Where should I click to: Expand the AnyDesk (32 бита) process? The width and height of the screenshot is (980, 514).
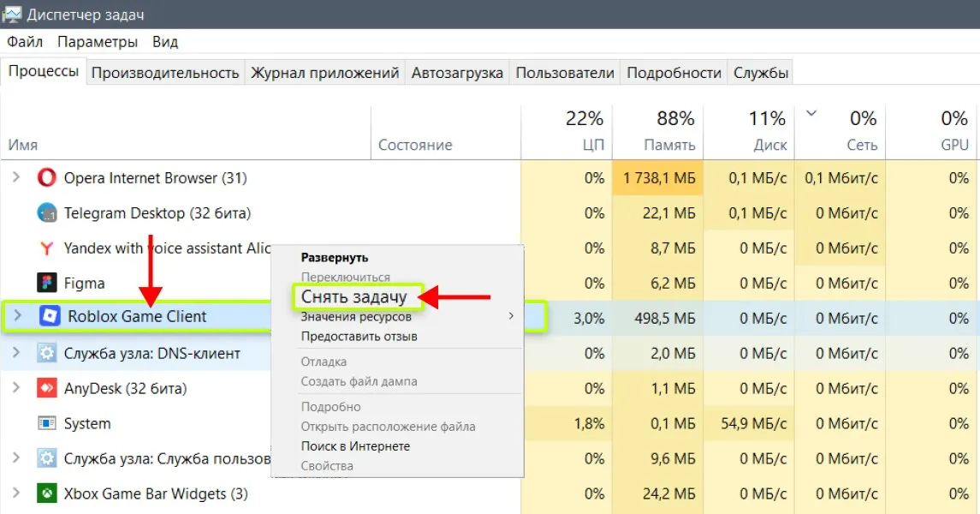(x=16, y=388)
